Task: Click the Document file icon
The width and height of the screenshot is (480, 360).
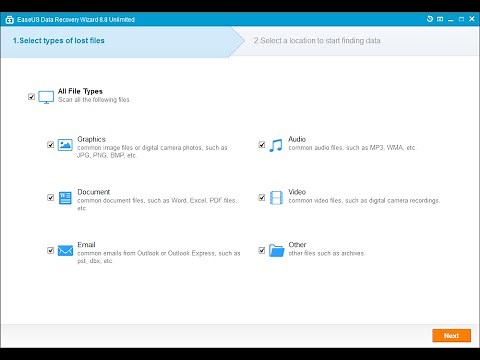Action: [65, 198]
